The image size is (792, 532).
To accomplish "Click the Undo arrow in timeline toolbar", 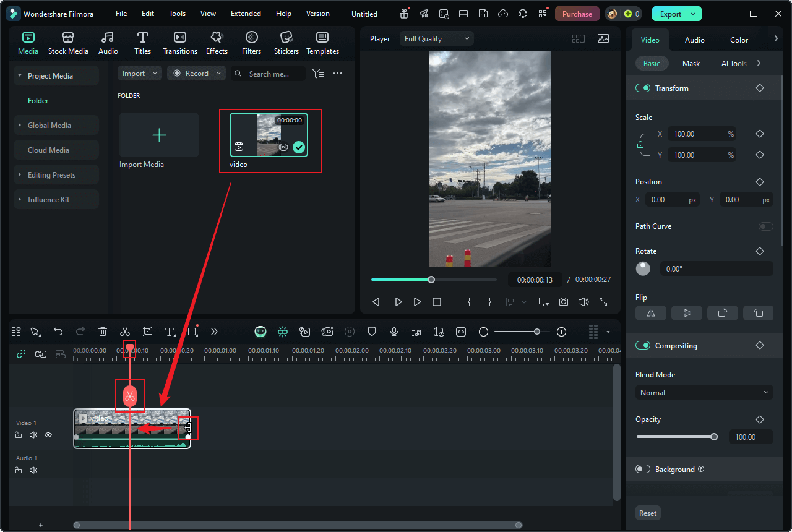I will [x=58, y=332].
